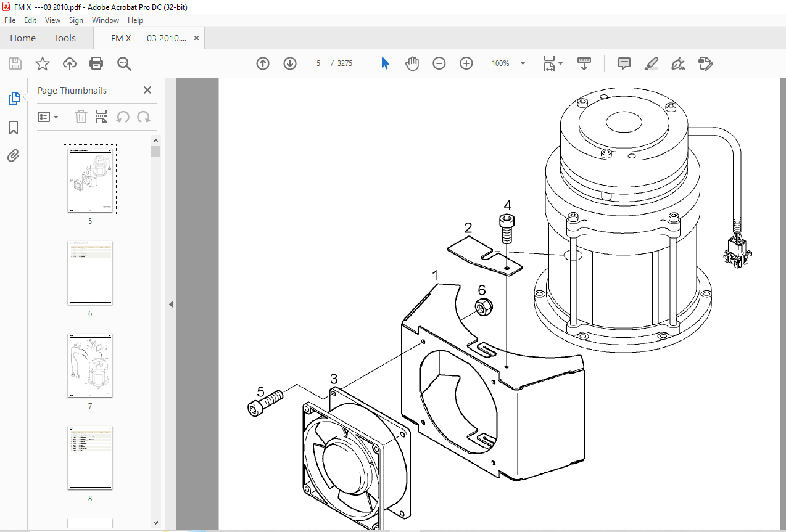Viewport: 786px width, 532px height.
Task: Go to next page arrow
Action: 290,63
